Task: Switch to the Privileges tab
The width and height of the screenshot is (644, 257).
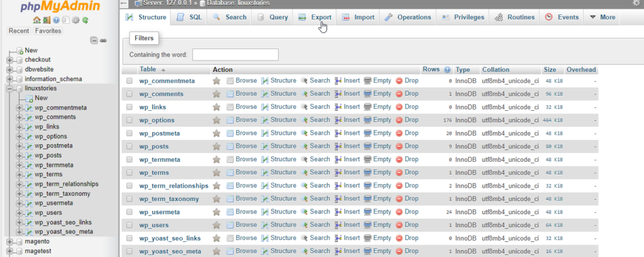Action: [463, 17]
